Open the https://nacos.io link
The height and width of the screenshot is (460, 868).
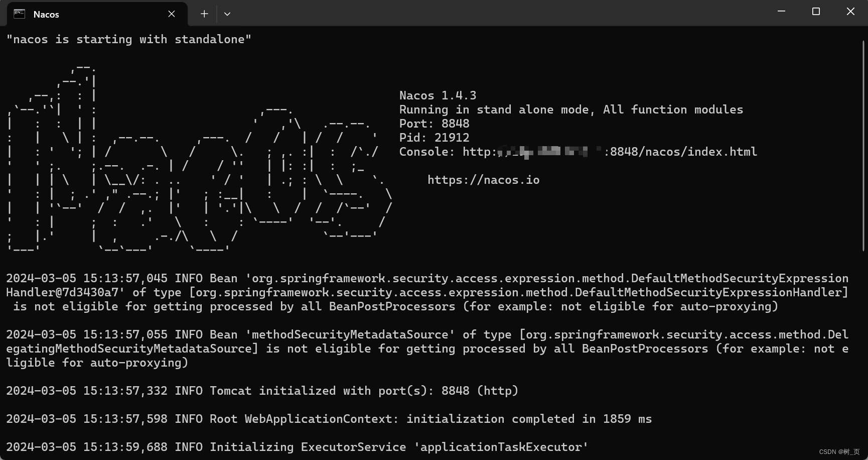(483, 180)
